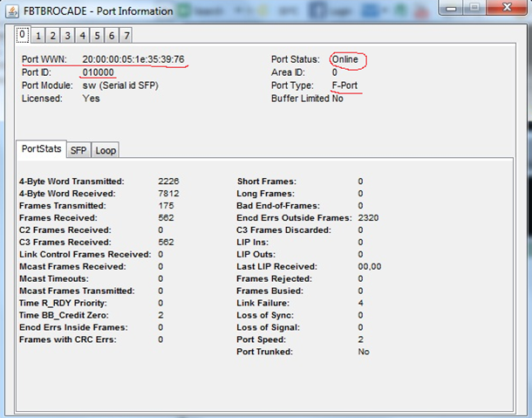Maximize the Port Information window
Screen dimensions: 532x418
[474, 8]
